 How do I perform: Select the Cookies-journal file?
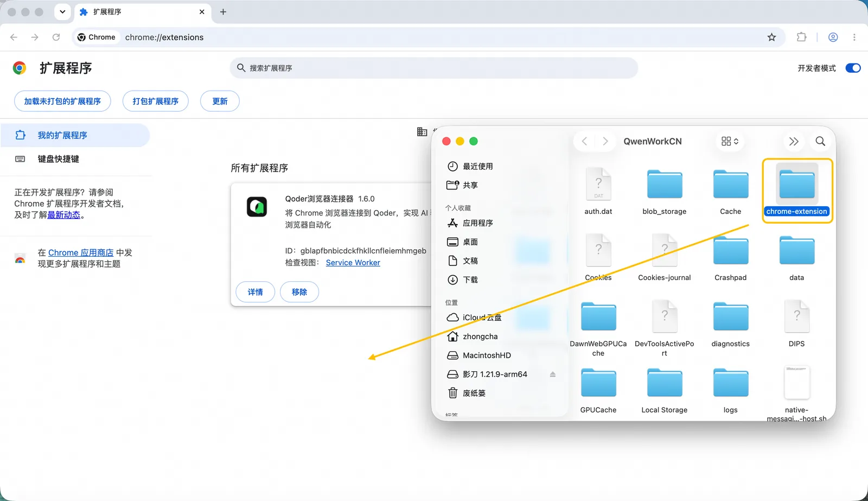pos(665,250)
